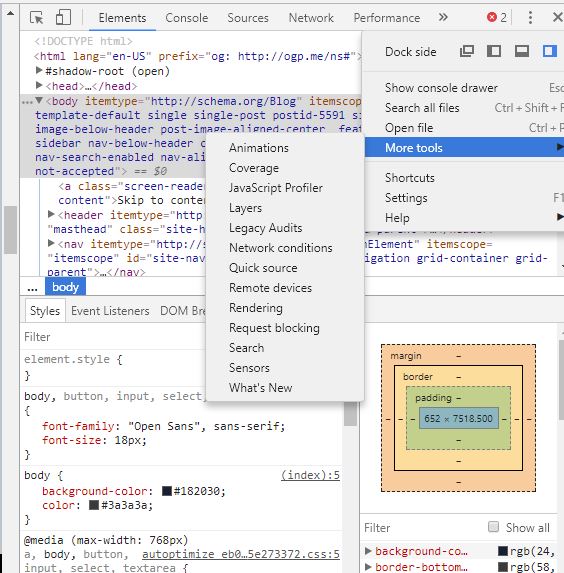Open the Animations tool
The height and width of the screenshot is (573, 564).
(285, 148)
